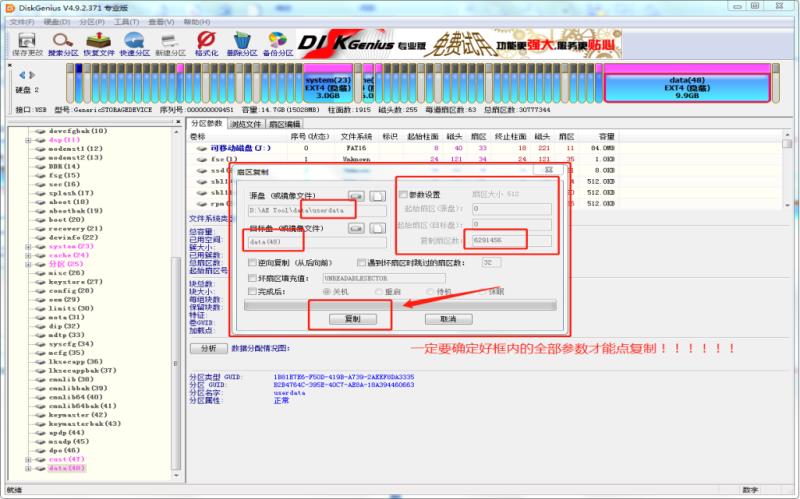Close the partition tree panel with its X

point(178,122)
